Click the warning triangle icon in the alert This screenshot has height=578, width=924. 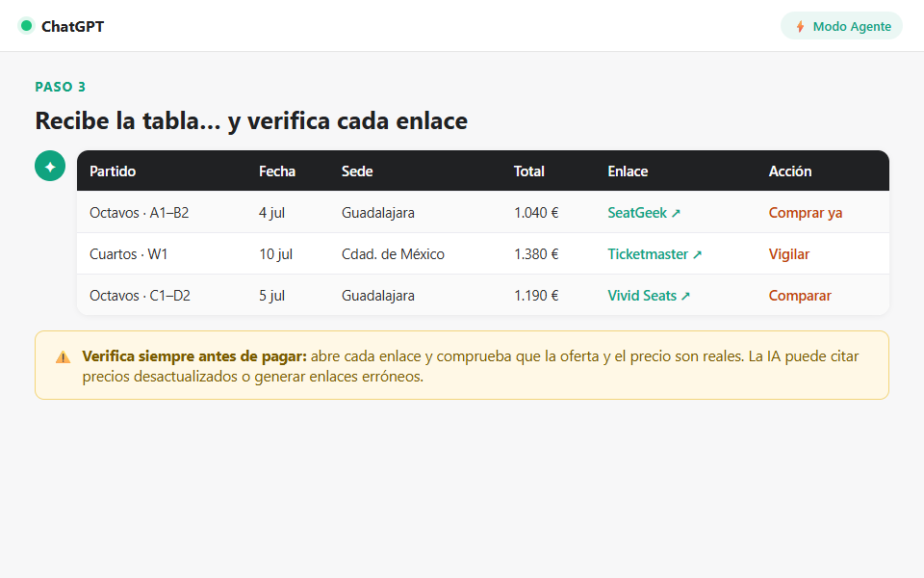[x=64, y=357]
